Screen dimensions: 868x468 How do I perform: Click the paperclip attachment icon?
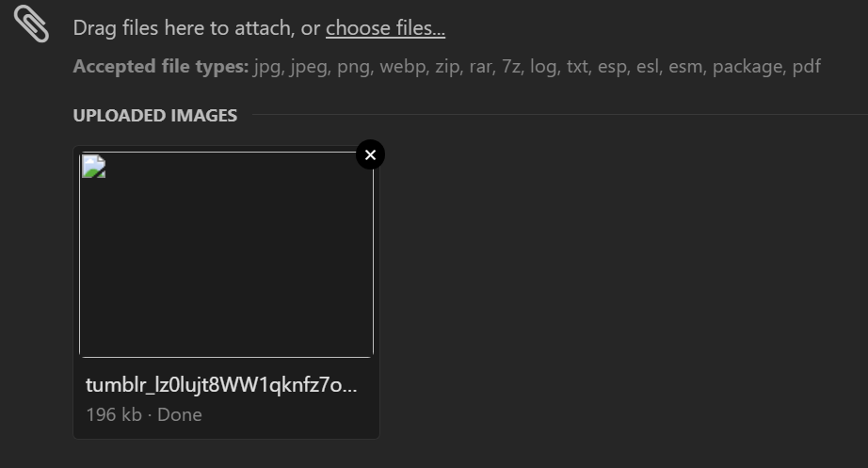(x=31, y=24)
